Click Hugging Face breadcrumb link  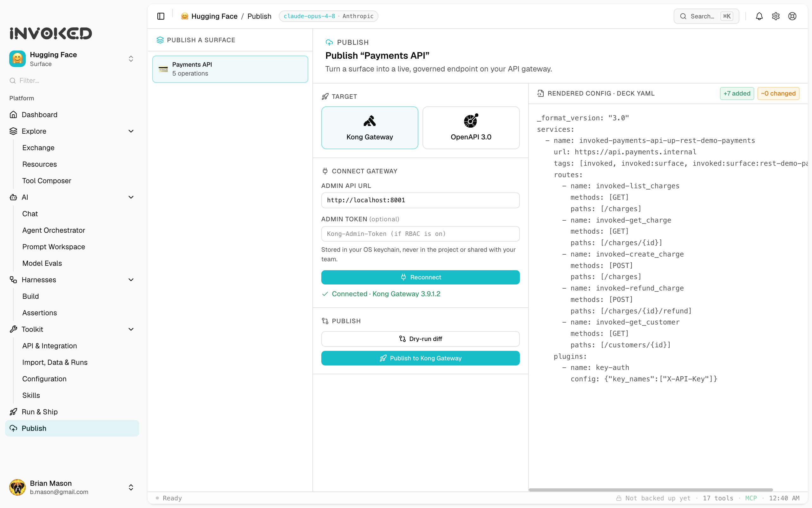click(214, 16)
